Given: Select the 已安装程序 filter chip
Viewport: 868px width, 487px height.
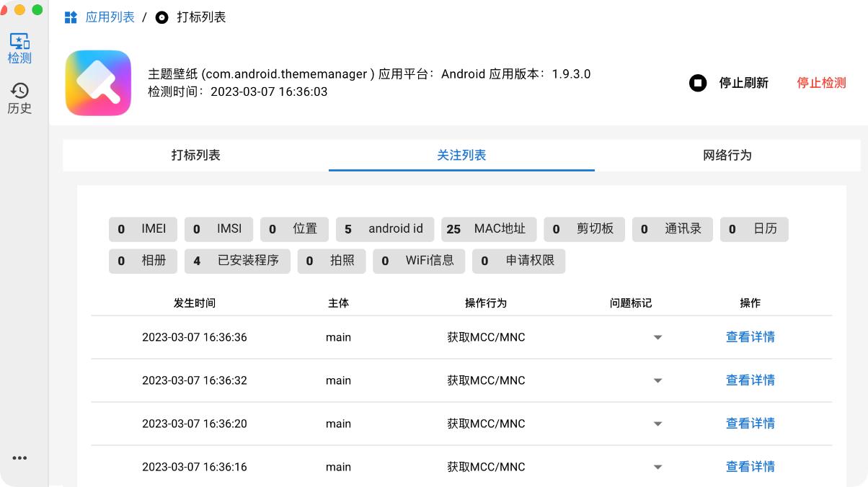Looking at the screenshot, I should coord(237,261).
